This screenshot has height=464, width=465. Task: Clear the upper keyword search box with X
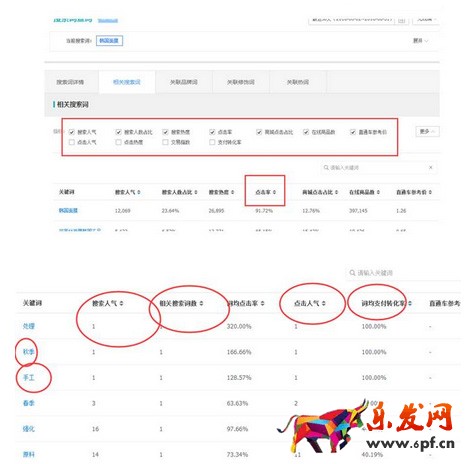point(431,167)
